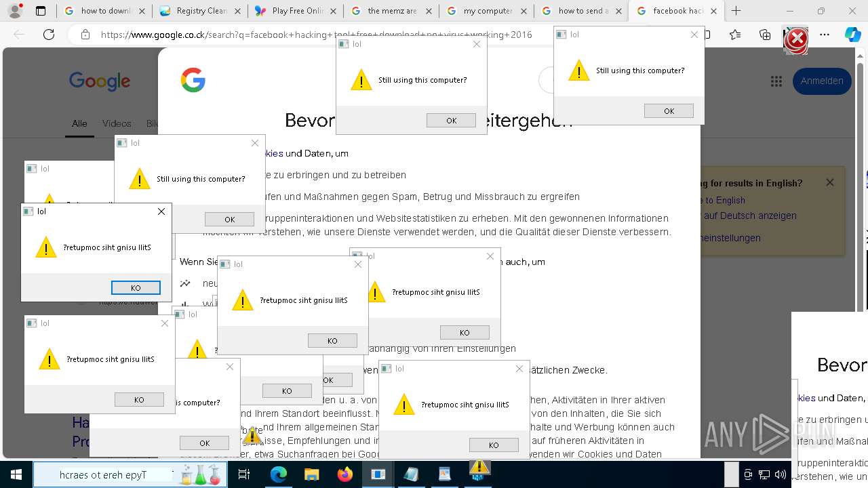Close the lol dialog beside Anmelden

click(x=694, y=35)
